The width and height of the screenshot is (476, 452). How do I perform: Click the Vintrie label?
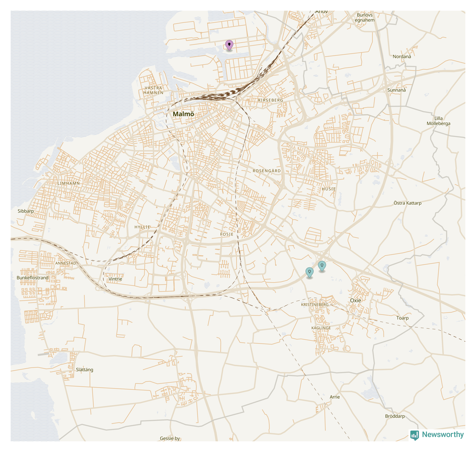pos(115,279)
